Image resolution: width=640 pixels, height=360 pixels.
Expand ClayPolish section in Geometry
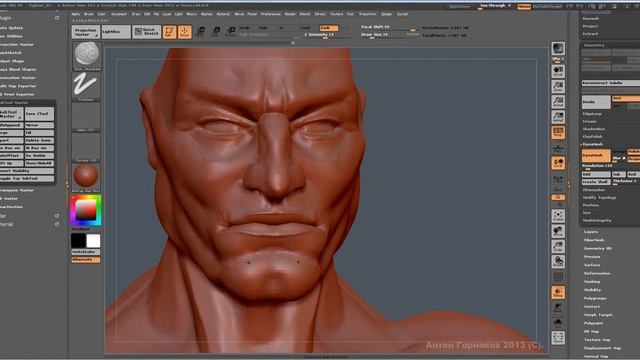pyautogui.click(x=593, y=137)
